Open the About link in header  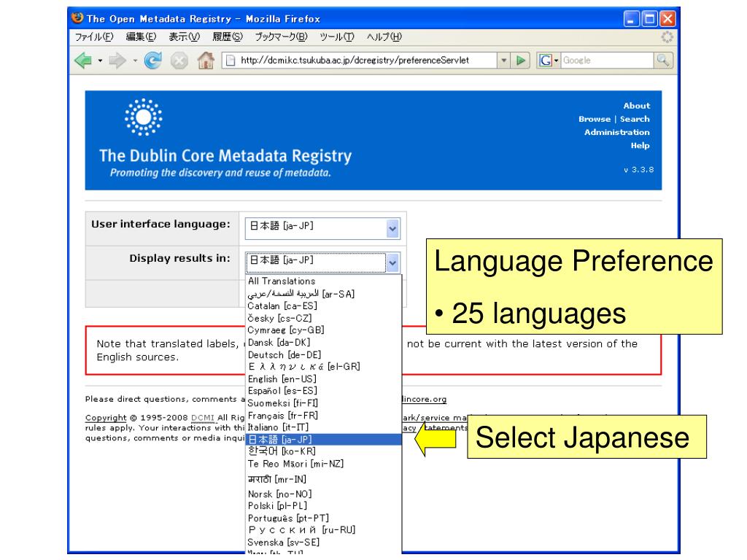tap(636, 106)
